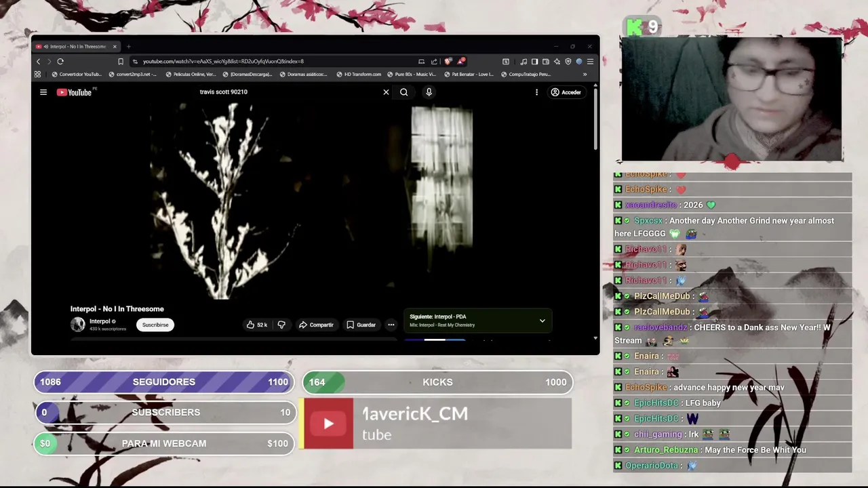The image size is (868, 488).
Task: Open a new tab with the plus button
Action: [x=128, y=47]
